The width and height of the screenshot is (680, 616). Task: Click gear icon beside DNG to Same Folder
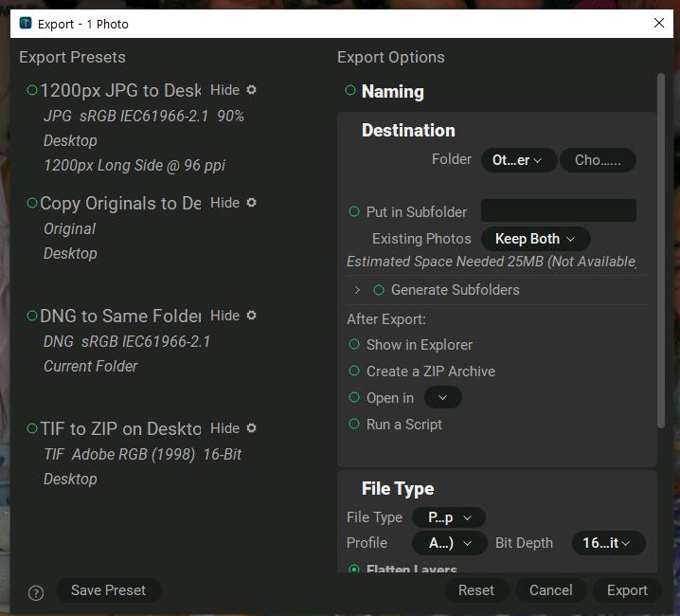point(251,316)
